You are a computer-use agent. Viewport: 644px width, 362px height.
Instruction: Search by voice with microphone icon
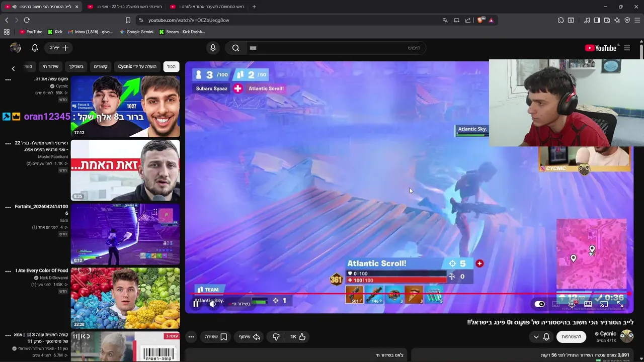coord(213,48)
